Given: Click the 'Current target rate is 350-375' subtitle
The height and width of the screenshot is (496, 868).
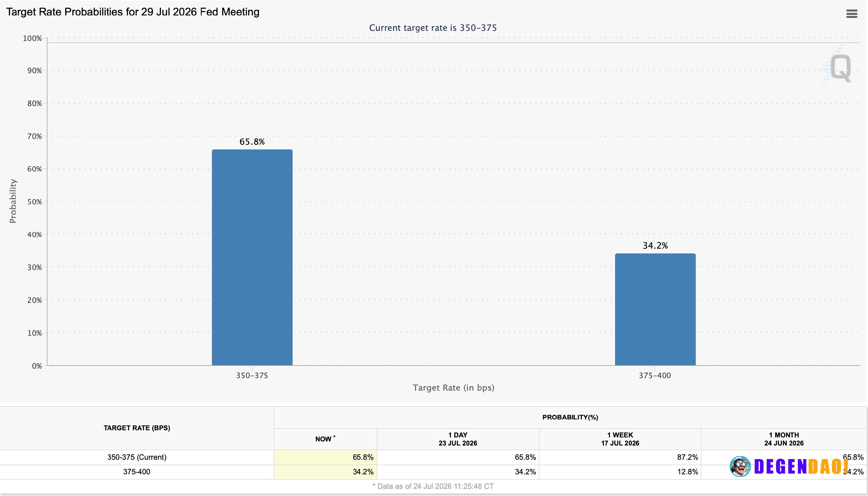Looking at the screenshot, I should click(433, 27).
